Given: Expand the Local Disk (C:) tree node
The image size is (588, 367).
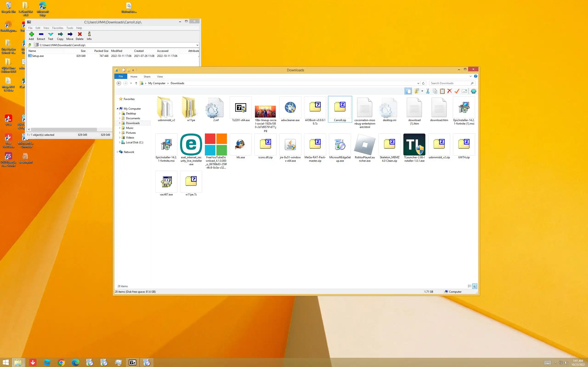Looking at the screenshot, I should tap(120, 142).
